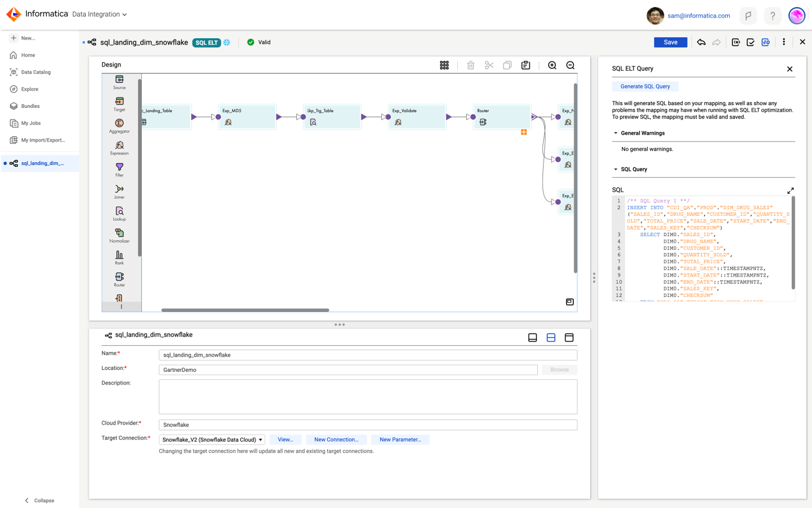
Task: Switch to split-view layout toggle
Action: [550, 337]
